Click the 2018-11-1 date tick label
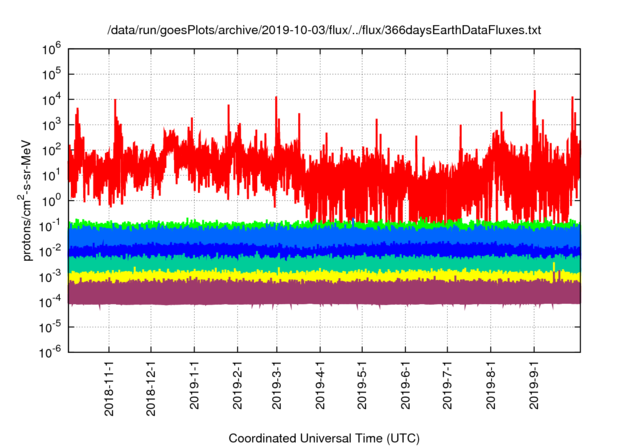640x448 pixels. pyautogui.click(x=109, y=387)
